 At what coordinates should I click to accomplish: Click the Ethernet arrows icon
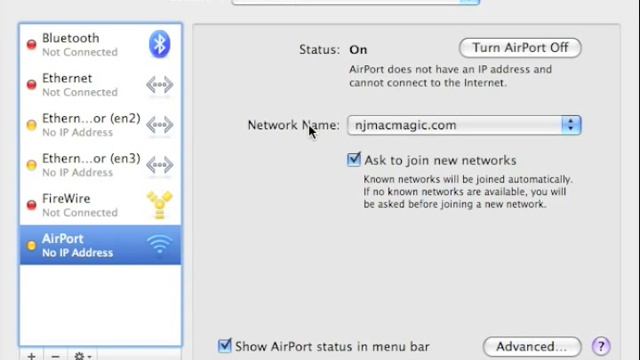tap(160, 84)
